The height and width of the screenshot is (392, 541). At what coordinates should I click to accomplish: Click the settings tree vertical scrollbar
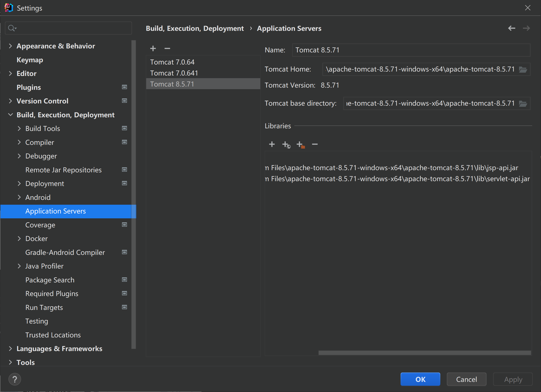134,194
